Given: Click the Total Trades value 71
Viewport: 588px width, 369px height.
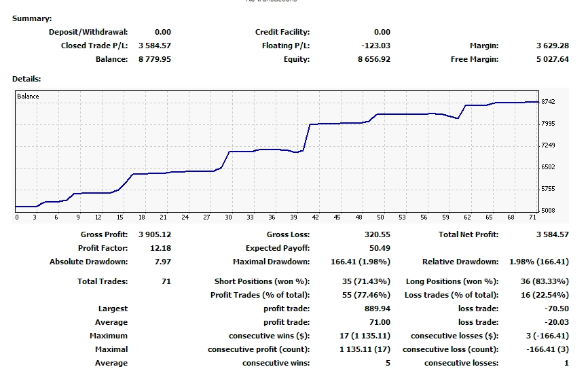Looking at the screenshot, I should [x=166, y=281].
